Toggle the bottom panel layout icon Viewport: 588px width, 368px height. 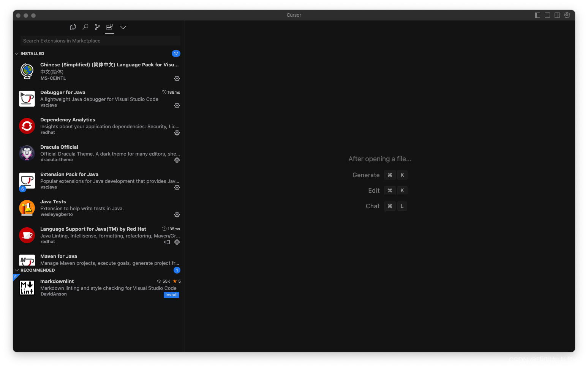tap(547, 15)
